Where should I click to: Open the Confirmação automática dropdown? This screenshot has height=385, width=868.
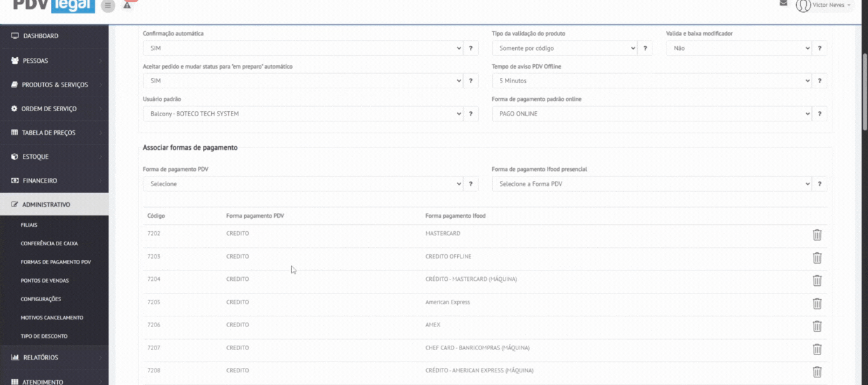coord(303,48)
